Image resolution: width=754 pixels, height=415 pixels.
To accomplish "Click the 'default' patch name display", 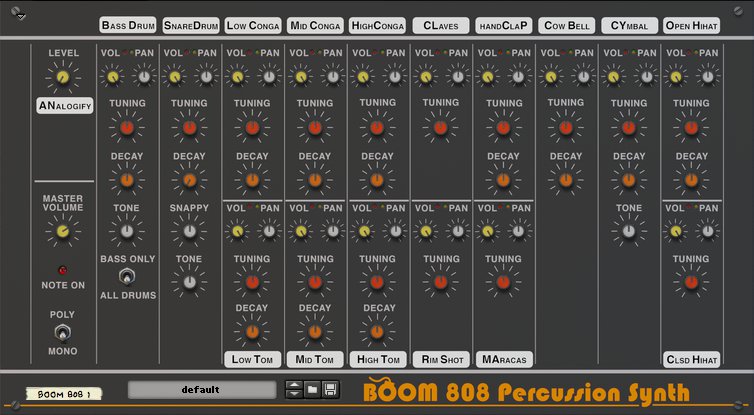I will (202, 390).
